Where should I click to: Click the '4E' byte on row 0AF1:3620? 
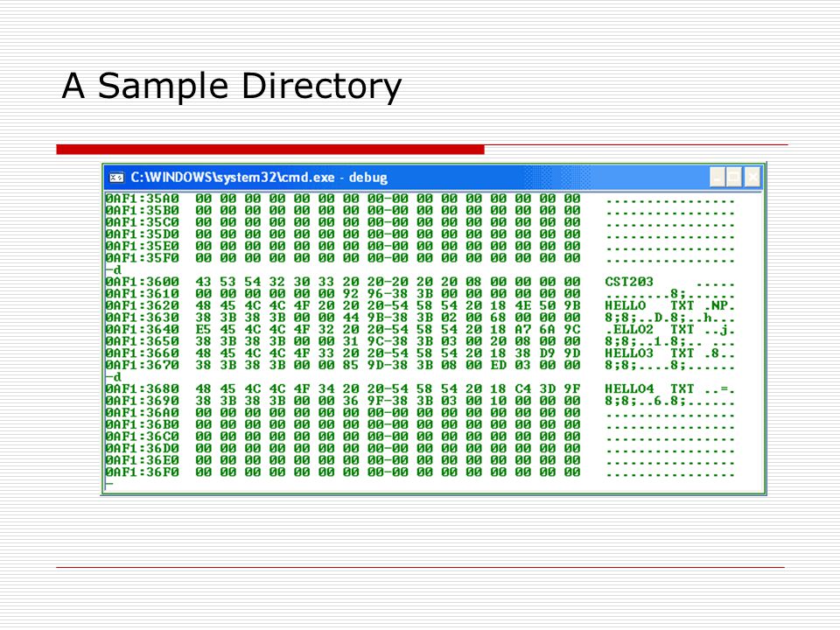point(523,305)
